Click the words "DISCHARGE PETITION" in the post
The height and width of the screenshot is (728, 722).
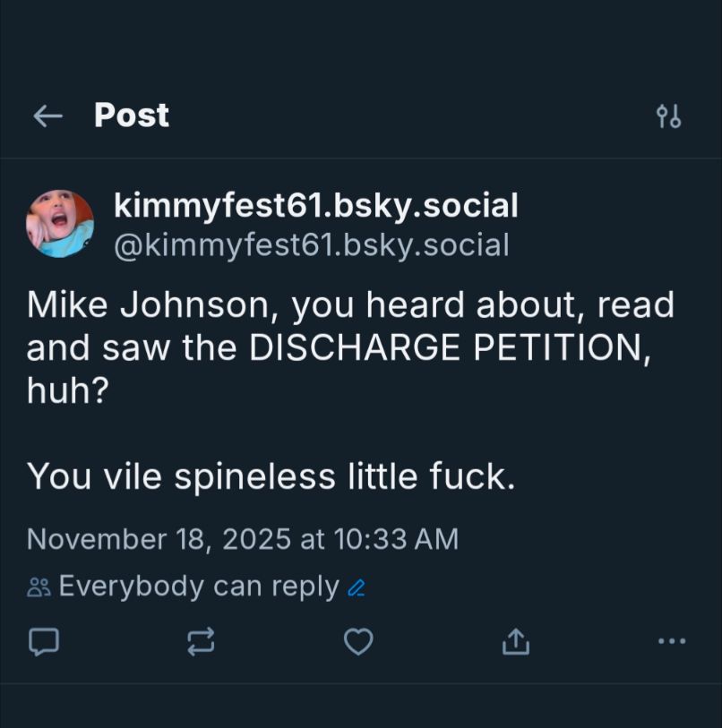(x=446, y=348)
